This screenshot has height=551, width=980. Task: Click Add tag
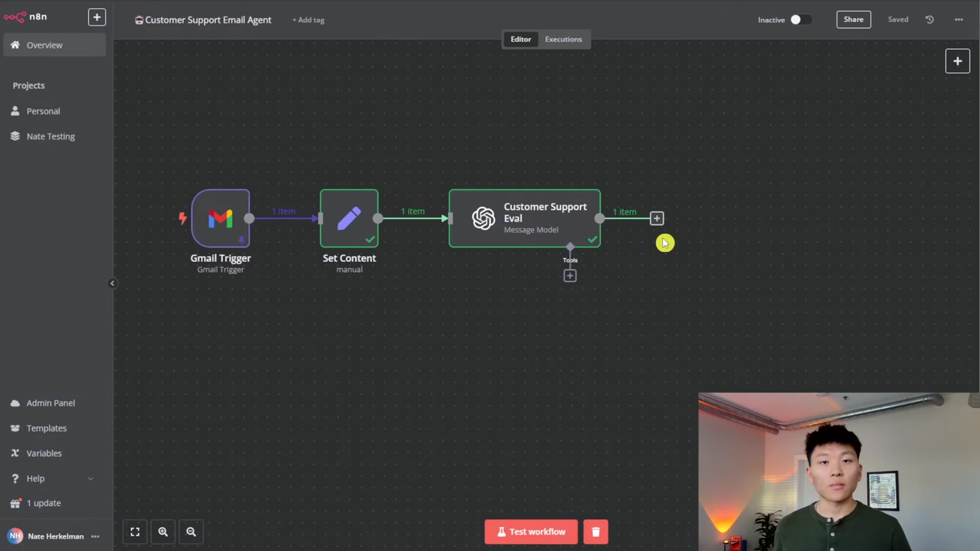tap(308, 20)
